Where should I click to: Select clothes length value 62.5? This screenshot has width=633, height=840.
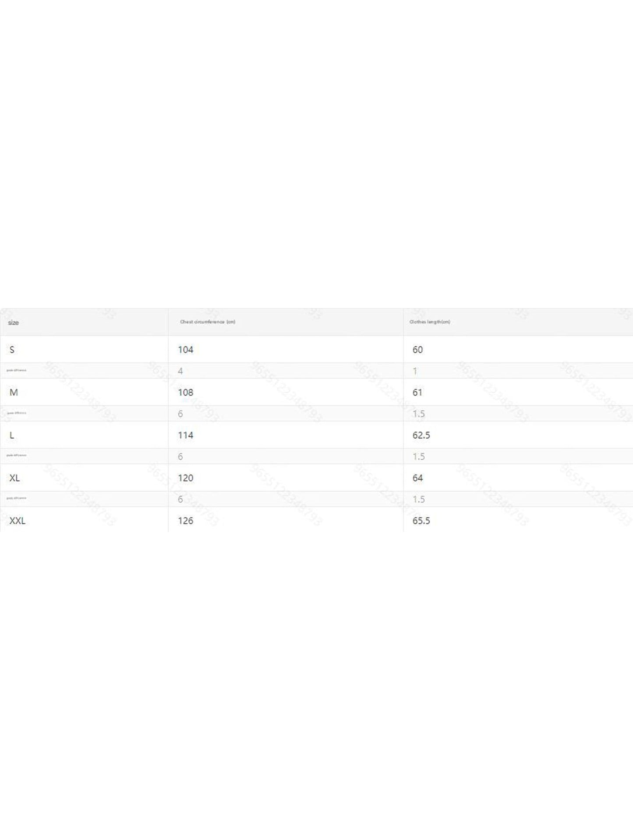(x=421, y=435)
